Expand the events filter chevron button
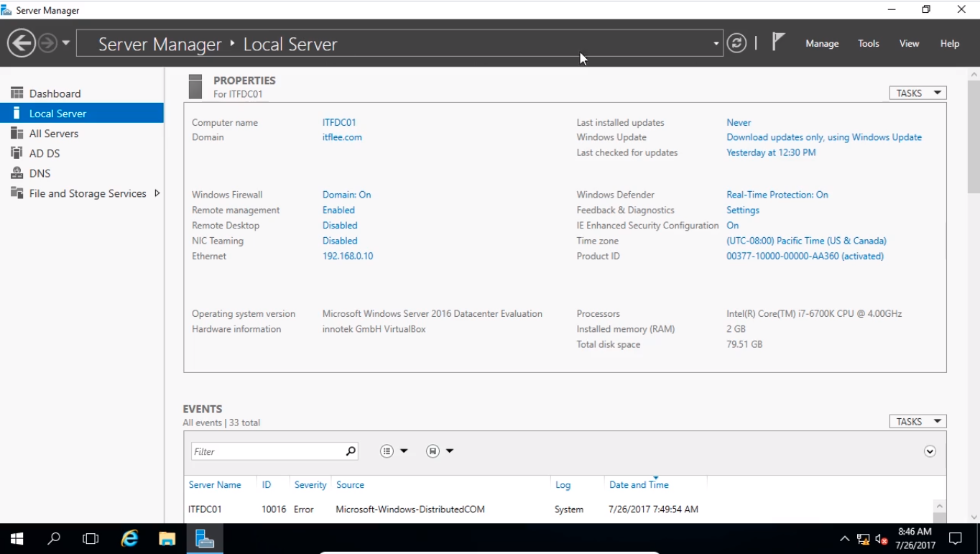 coord(930,451)
